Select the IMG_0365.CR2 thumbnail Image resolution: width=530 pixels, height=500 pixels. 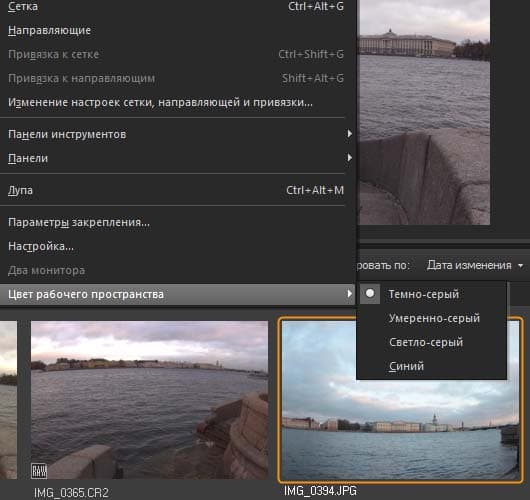(x=149, y=400)
